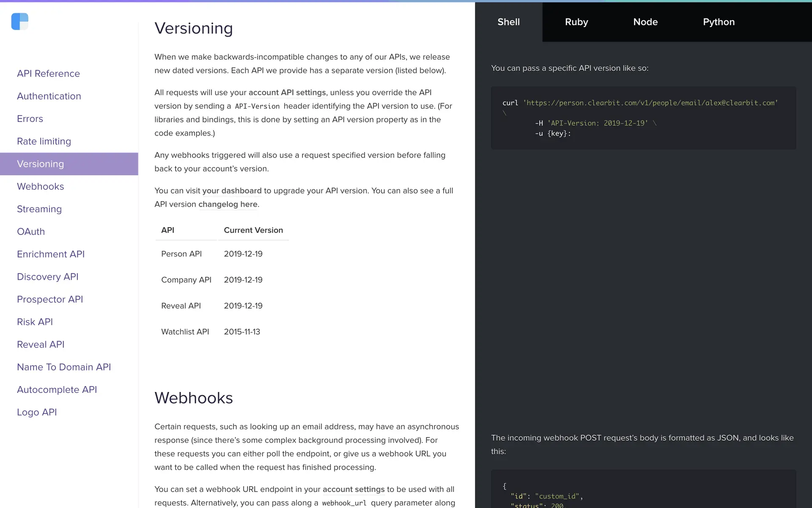Open the 'changelog here' link
Screen dimensions: 812x508
pyautogui.click(x=228, y=204)
